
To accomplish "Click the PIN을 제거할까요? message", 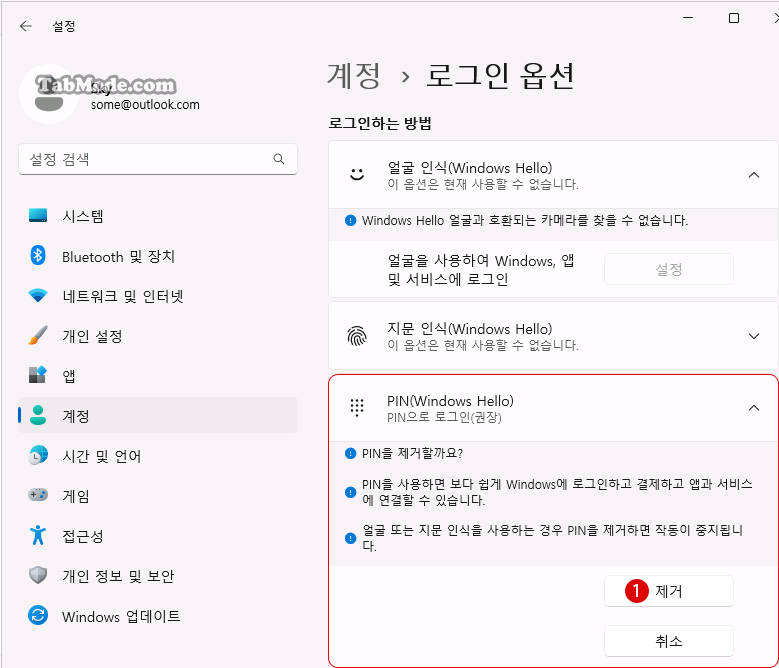I will pyautogui.click(x=412, y=453).
